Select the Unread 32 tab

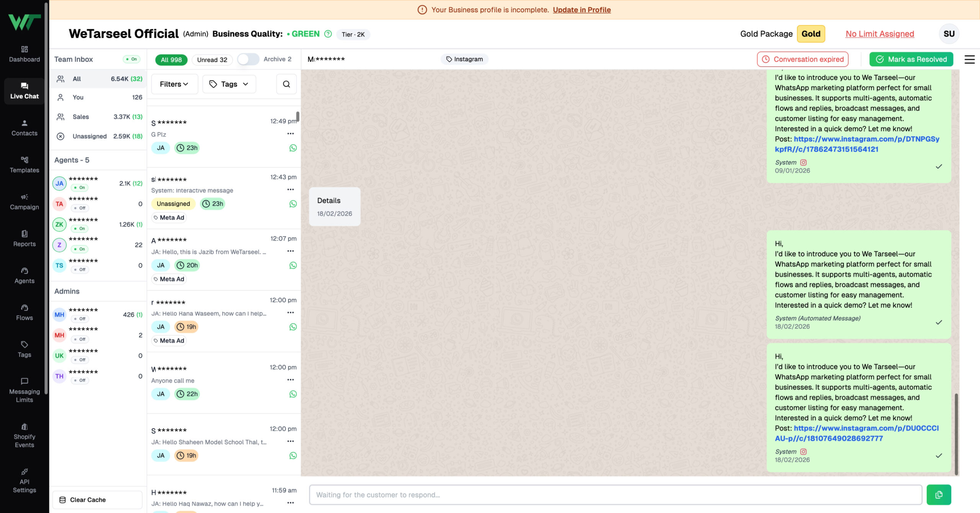pyautogui.click(x=212, y=60)
